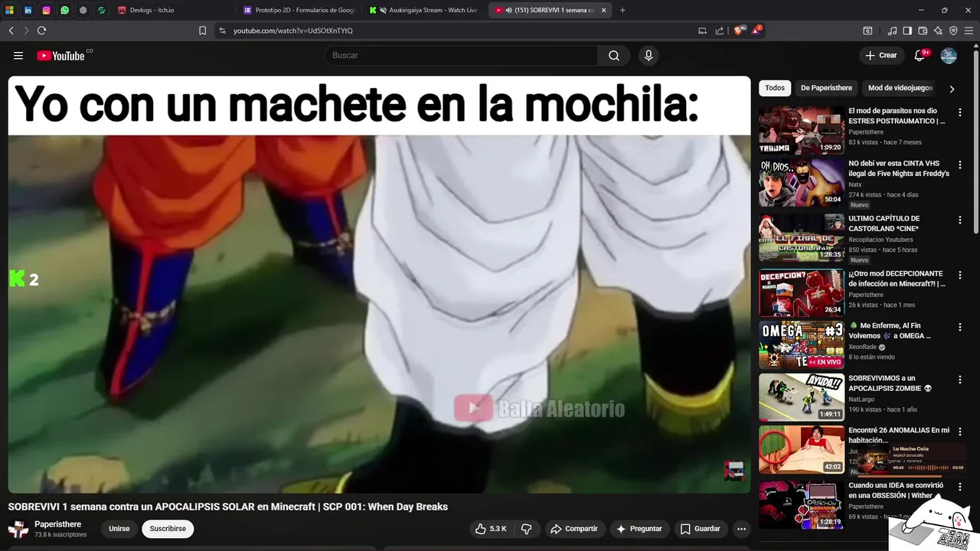Reload the page with the refresh icon
The width and height of the screenshot is (980, 551).
[41, 31]
